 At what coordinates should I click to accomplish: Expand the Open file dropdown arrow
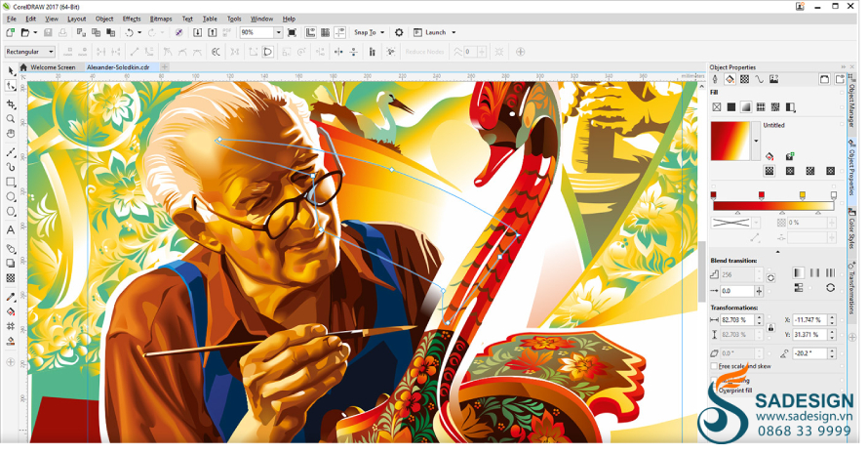point(35,32)
